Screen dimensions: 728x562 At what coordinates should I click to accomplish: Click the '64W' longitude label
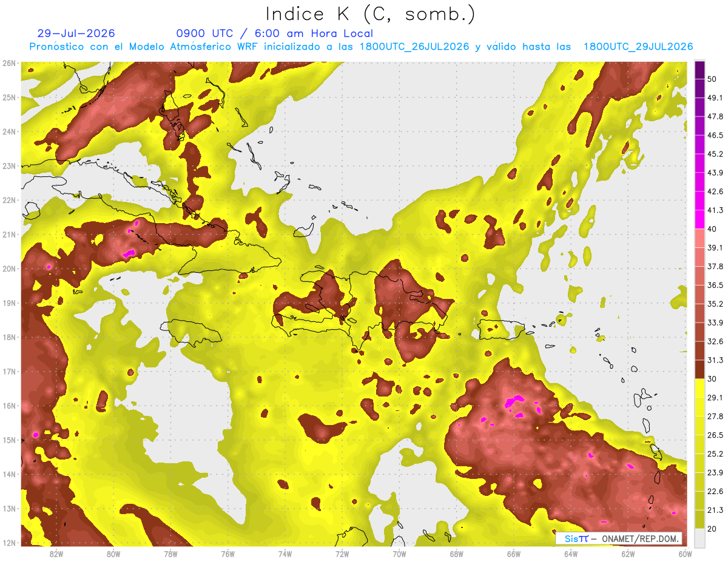point(571,554)
